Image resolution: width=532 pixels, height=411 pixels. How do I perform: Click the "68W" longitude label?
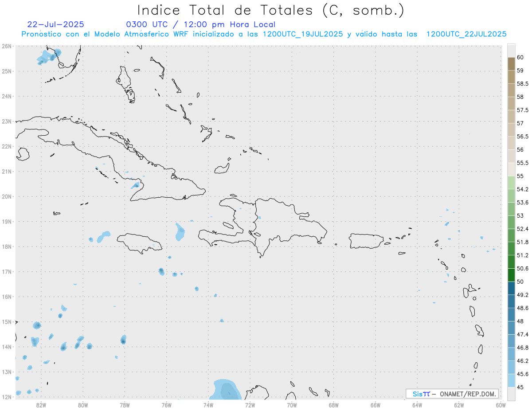[x=334, y=405]
